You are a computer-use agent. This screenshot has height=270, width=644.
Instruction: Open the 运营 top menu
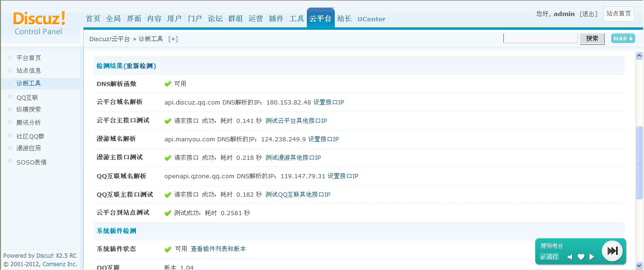click(256, 19)
